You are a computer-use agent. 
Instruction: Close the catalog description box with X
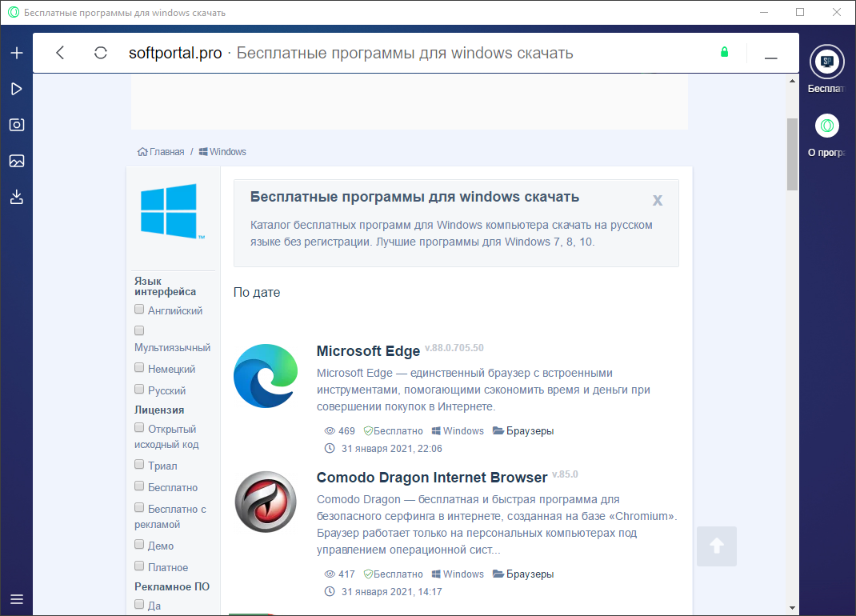[x=658, y=200]
